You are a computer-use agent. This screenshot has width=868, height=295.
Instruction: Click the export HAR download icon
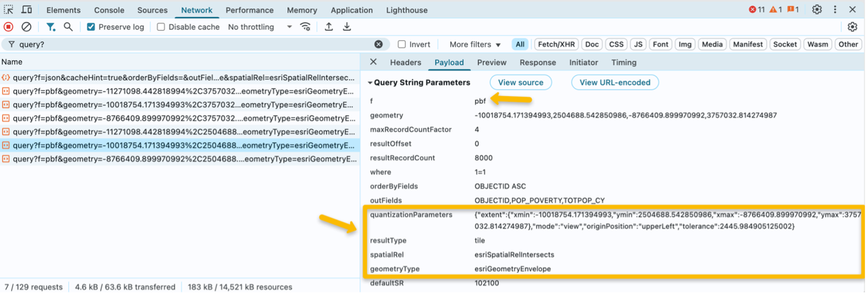click(x=347, y=27)
